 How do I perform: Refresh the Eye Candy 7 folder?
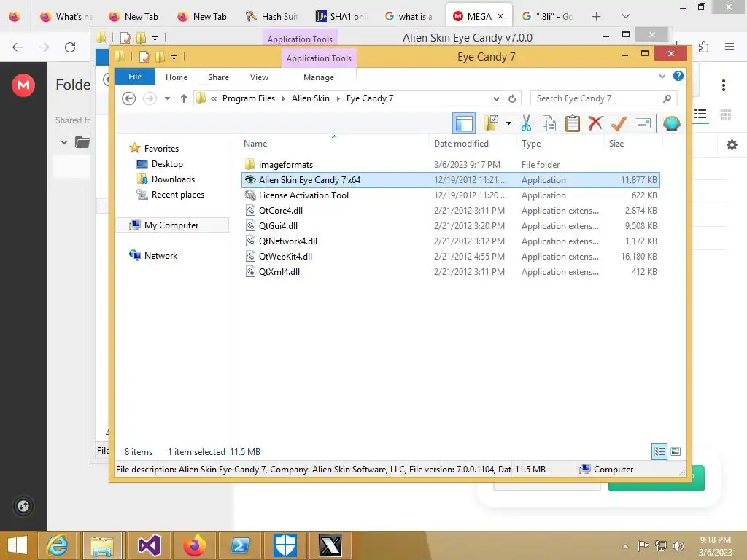click(x=512, y=98)
